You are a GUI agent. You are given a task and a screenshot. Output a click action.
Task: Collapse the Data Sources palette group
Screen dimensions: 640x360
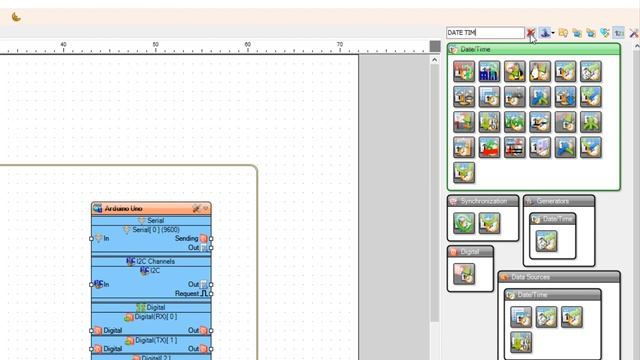[559, 277]
